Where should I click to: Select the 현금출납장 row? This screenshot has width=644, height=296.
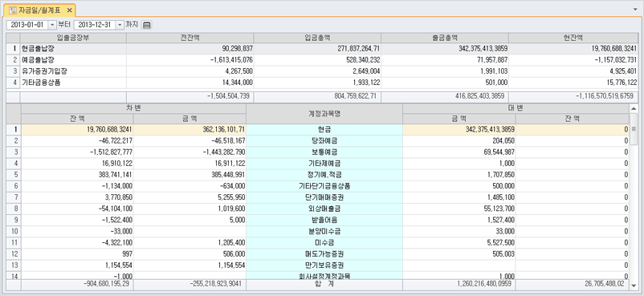(323, 48)
